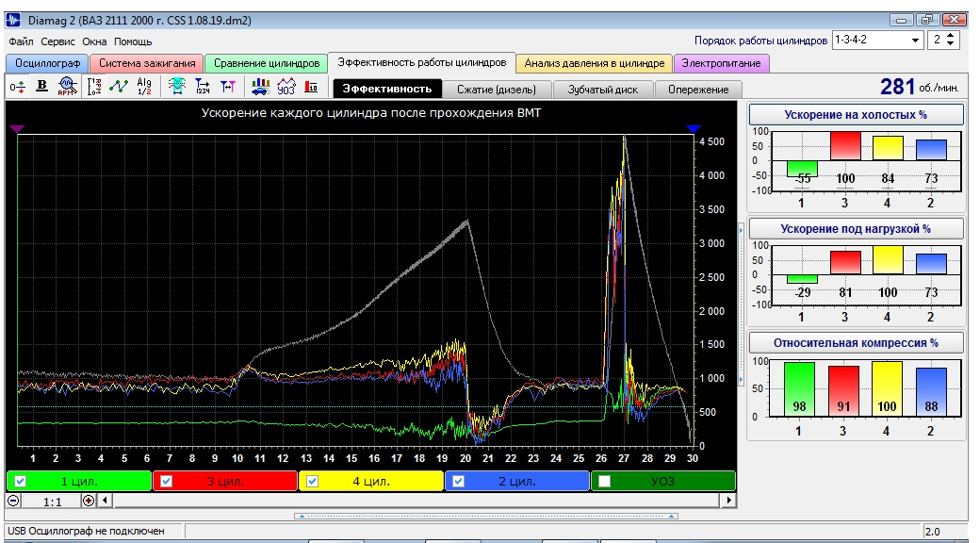Click the yellow 100 relative compression bar
This screenshot has width=980, height=543.
click(887, 388)
